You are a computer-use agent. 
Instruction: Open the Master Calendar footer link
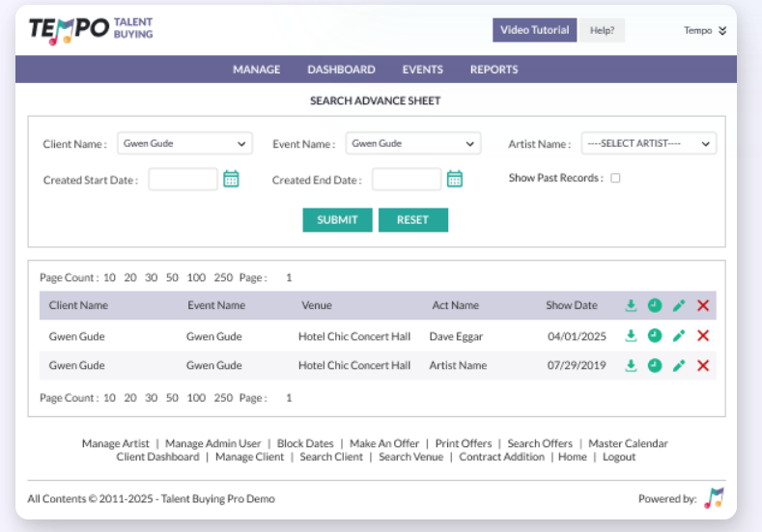point(628,444)
